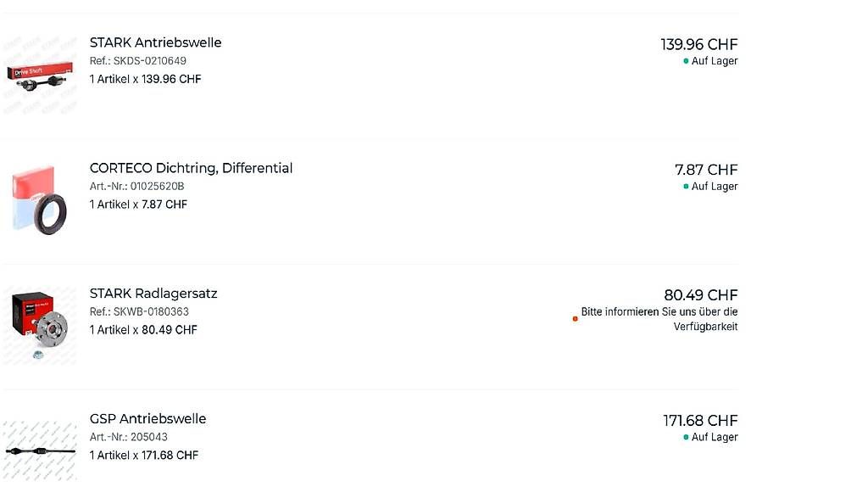Click the 80.49 CHF total price
This screenshot has height=487, width=868.
[x=700, y=295]
